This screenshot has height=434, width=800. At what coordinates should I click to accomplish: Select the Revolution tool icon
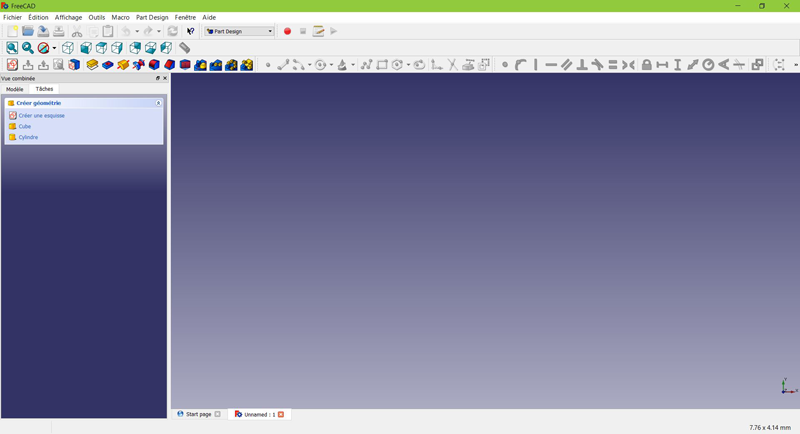(123, 65)
